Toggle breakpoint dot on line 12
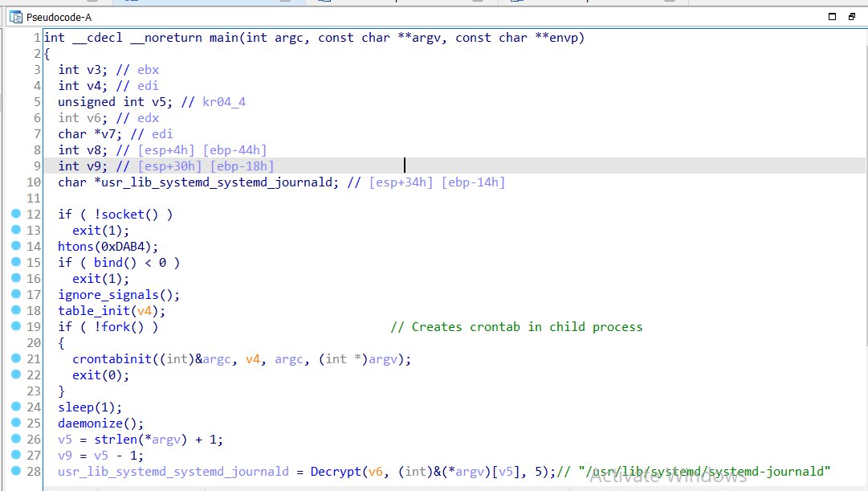Image resolution: width=868 pixels, height=491 pixels. coord(16,215)
